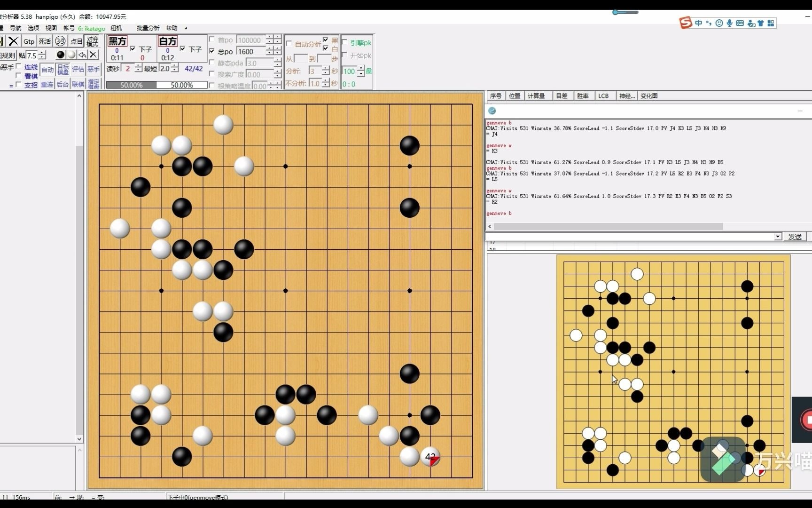Image resolution: width=812 pixels, height=508 pixels.
Task: Select the black stone color button
Action: pos(61,55)
